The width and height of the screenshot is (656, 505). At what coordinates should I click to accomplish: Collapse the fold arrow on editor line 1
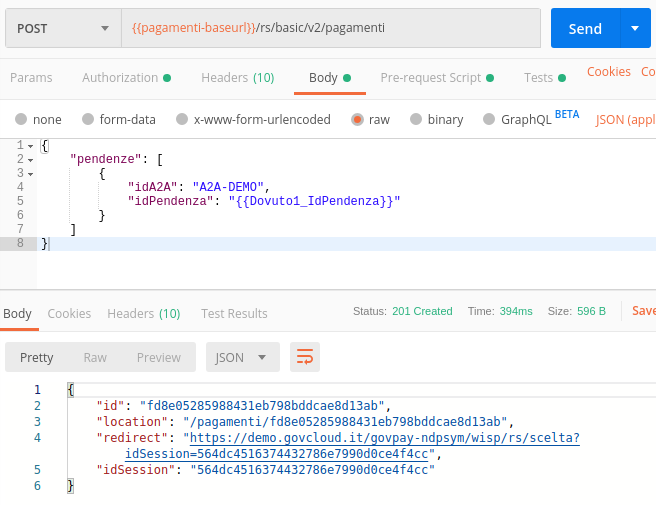31,146
